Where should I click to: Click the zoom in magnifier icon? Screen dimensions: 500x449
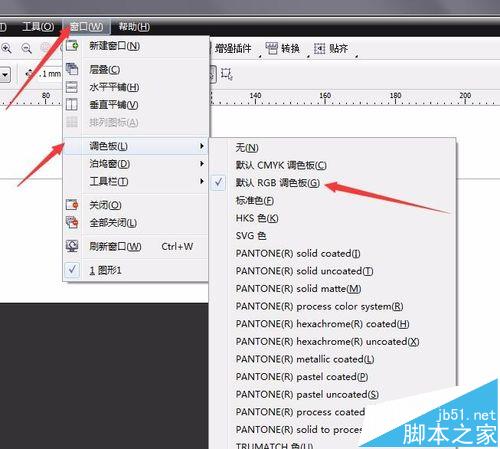pos(6,48)
